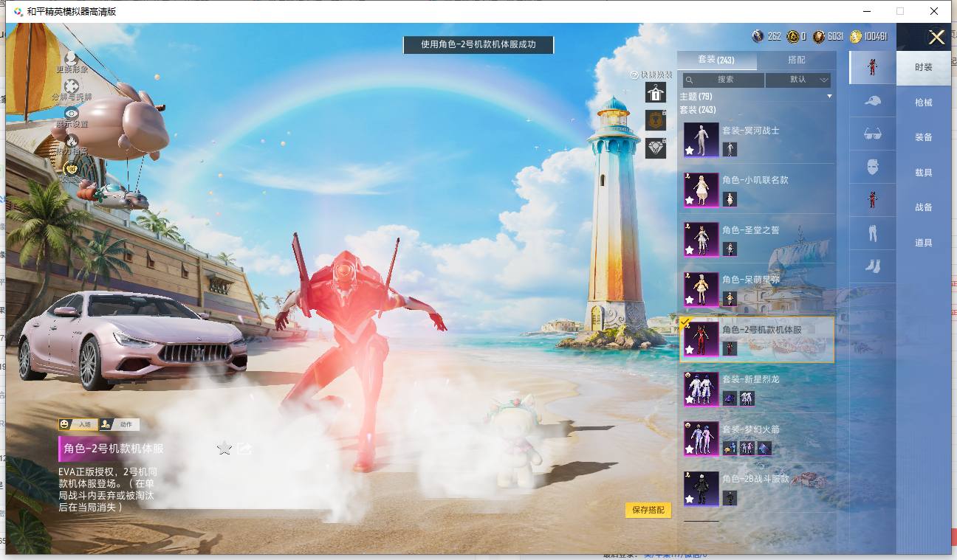Select the pants category icon
The image size is (957, 560).
[872, 232]
